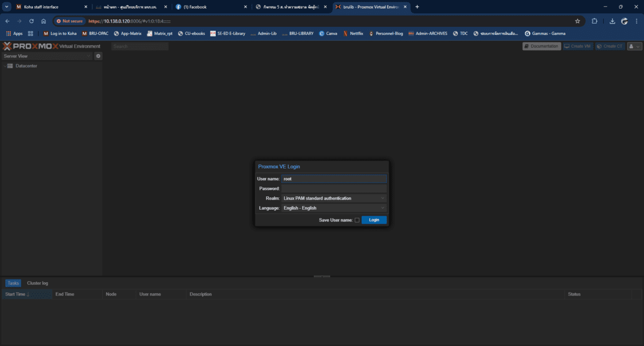Go forward in browser
The width and height of the screenshot is (644, 346).
[19, 21]
